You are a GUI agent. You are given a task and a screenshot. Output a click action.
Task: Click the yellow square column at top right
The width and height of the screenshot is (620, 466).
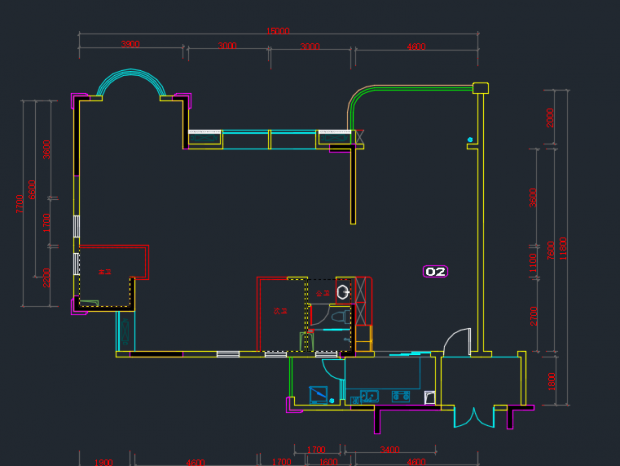point(480,88)
